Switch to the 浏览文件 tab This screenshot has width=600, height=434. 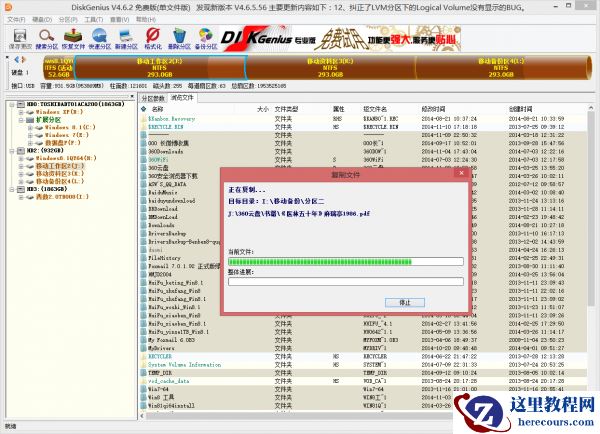[x=182, y=98]
